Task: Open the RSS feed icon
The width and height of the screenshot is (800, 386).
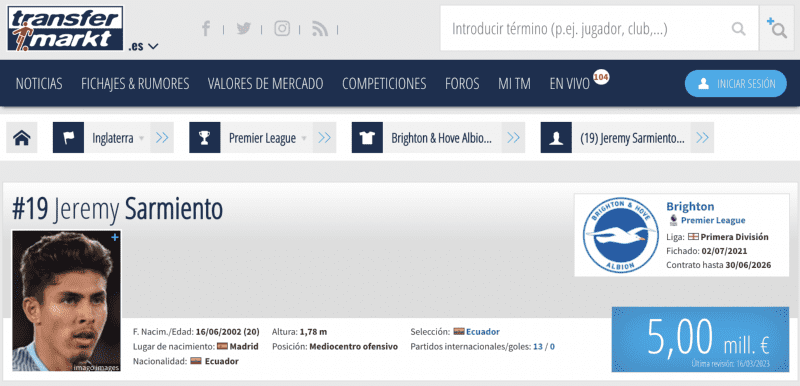Action: [x=320, y=29]
